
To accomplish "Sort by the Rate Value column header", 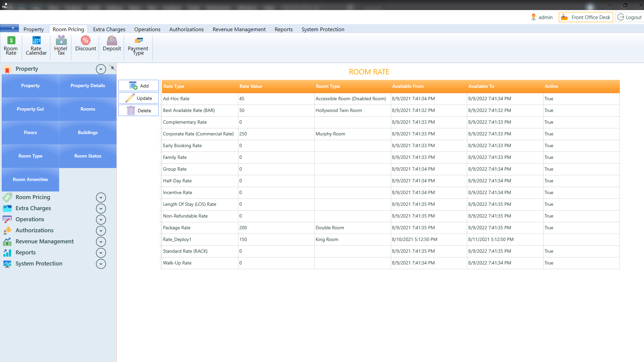I will [276, 86].
